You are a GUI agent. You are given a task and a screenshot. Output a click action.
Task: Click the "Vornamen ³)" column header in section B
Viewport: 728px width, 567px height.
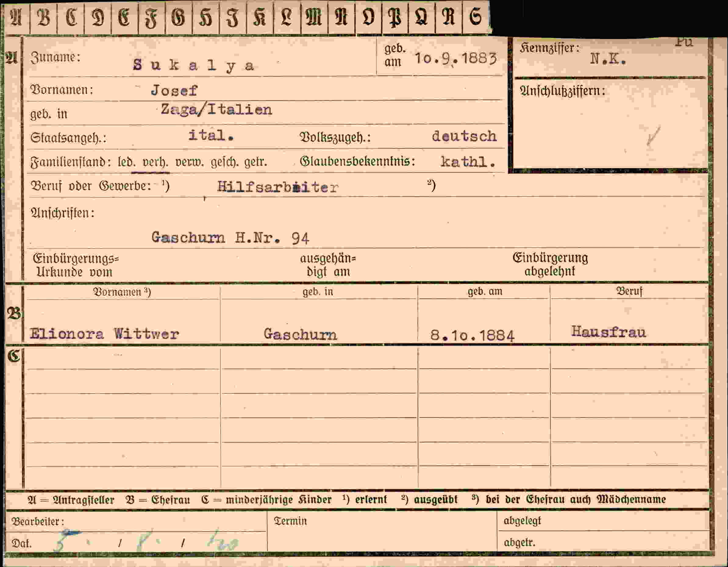[x=122, y=292]
